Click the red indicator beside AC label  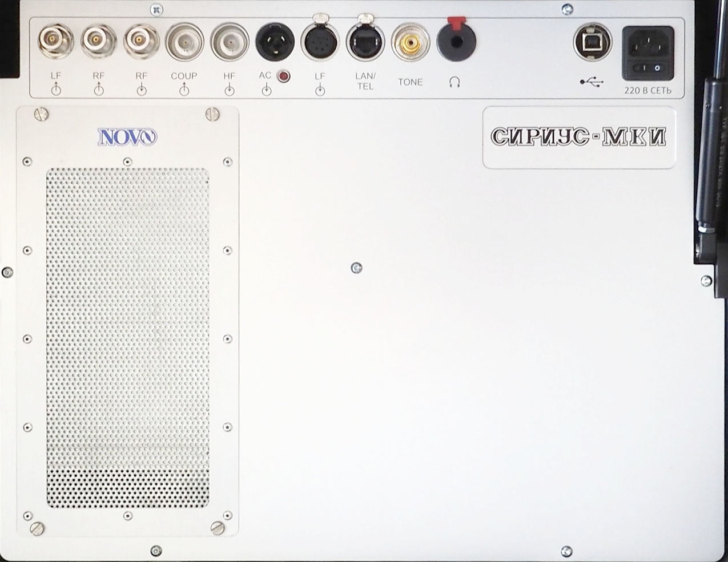[x=283, y=76]
